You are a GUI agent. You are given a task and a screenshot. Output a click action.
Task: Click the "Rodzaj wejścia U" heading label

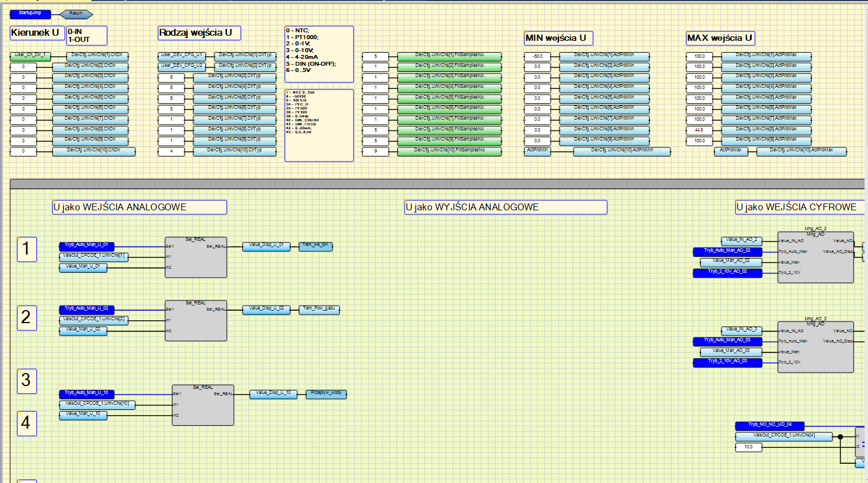pos(199,33)
